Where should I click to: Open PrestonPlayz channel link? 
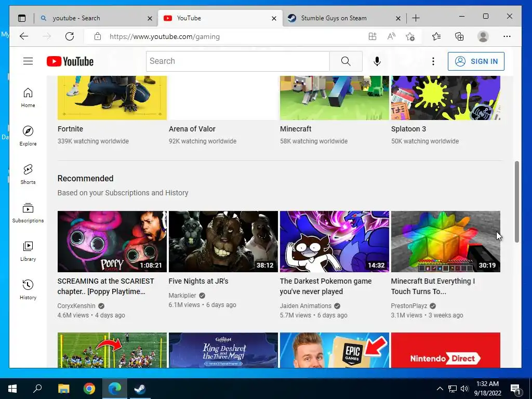[409, 305]
